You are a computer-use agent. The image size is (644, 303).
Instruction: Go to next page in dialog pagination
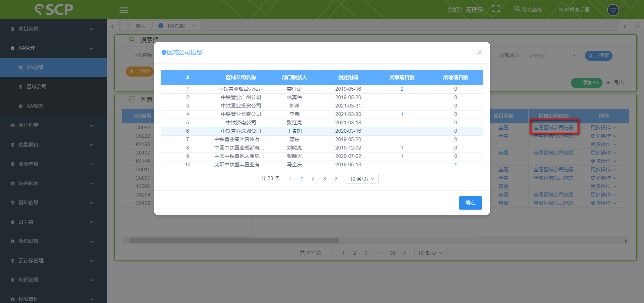336,178
